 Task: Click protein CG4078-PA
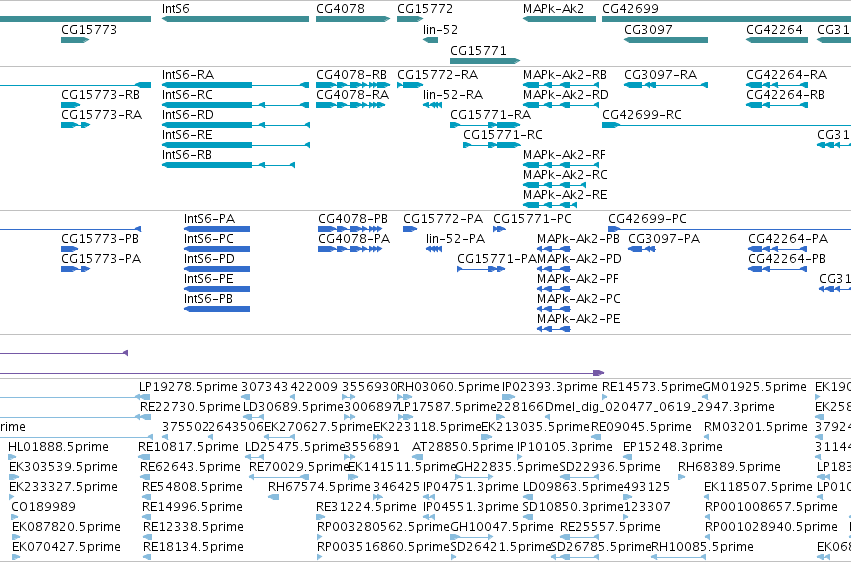pyautogui.click(x=350, y=249)
